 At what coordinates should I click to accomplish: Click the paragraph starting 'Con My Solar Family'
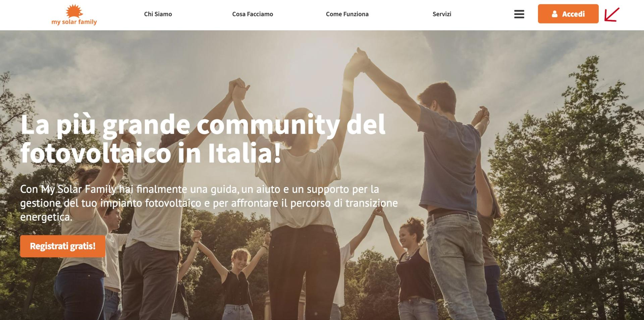(x=209, y=203)
